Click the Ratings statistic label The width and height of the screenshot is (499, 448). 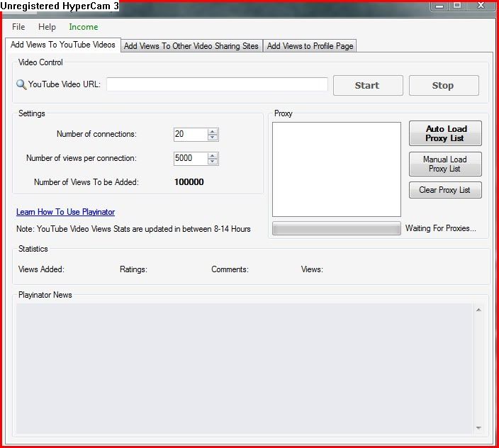[x=133, y=269]
